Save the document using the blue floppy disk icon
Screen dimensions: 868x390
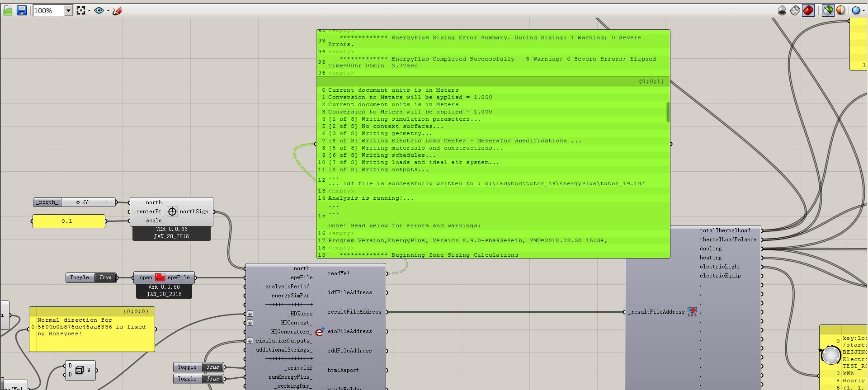[x=21, y=10]
